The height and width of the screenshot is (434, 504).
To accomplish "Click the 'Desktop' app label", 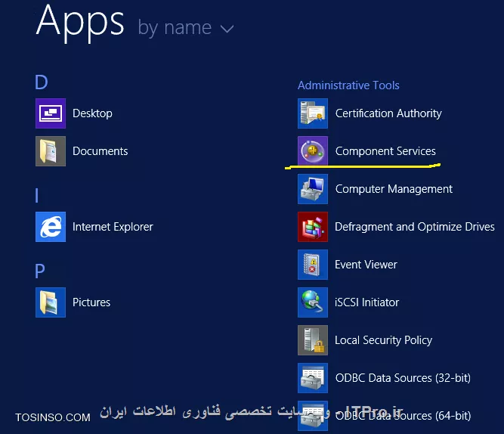I will coord(93,113).
